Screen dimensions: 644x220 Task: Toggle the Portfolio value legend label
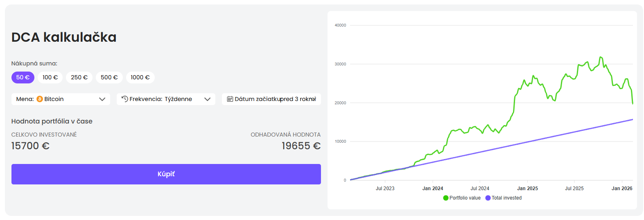pos(465,198)
